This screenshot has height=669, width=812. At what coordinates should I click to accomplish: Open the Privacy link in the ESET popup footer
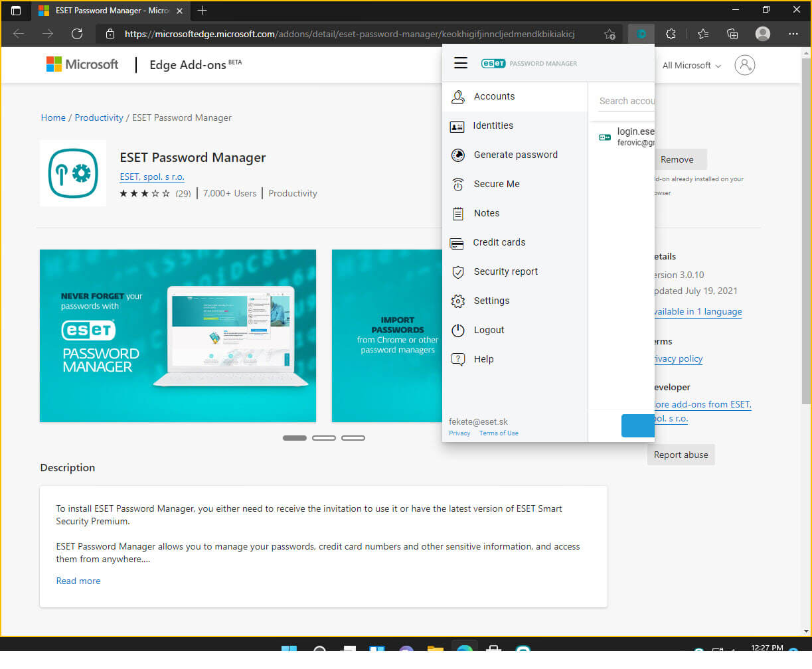[x=459, y=433]
